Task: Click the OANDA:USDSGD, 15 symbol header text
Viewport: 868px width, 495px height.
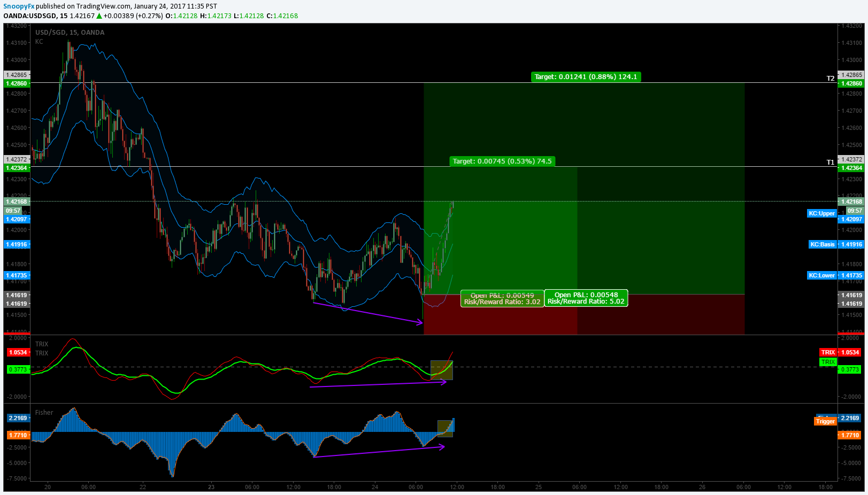Action: tap(35, 16)
